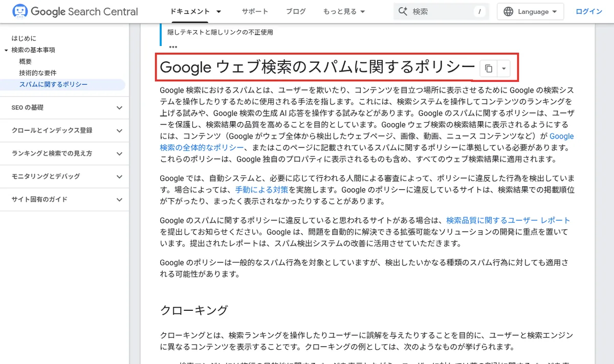
Task: Expand サイト固有のガイド section
Action: pyautogui.click(x=64, y=199)
